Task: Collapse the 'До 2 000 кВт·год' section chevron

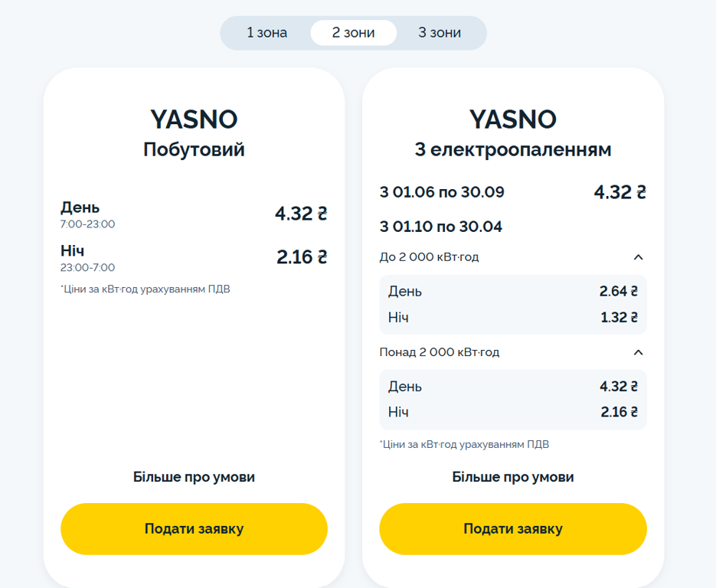Action: [639, 257]
